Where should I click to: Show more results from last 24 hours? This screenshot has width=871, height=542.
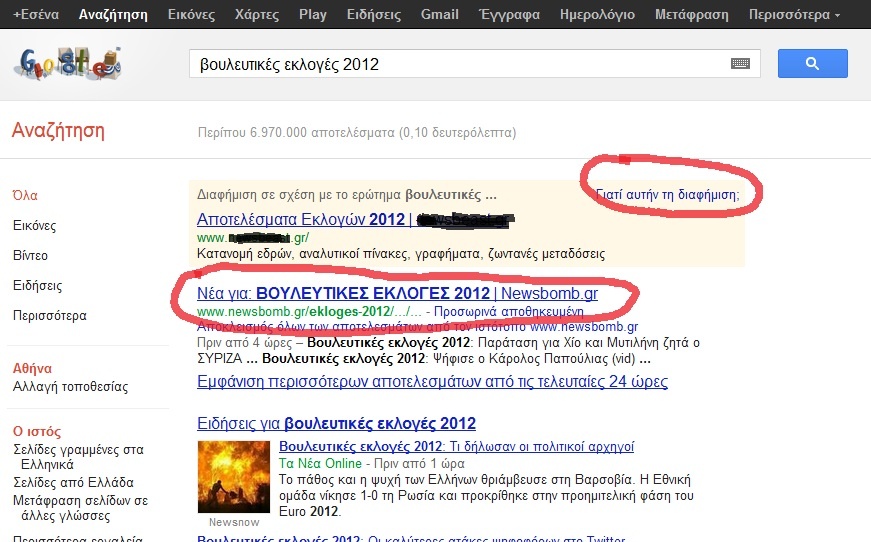click(x=432, y=382)
